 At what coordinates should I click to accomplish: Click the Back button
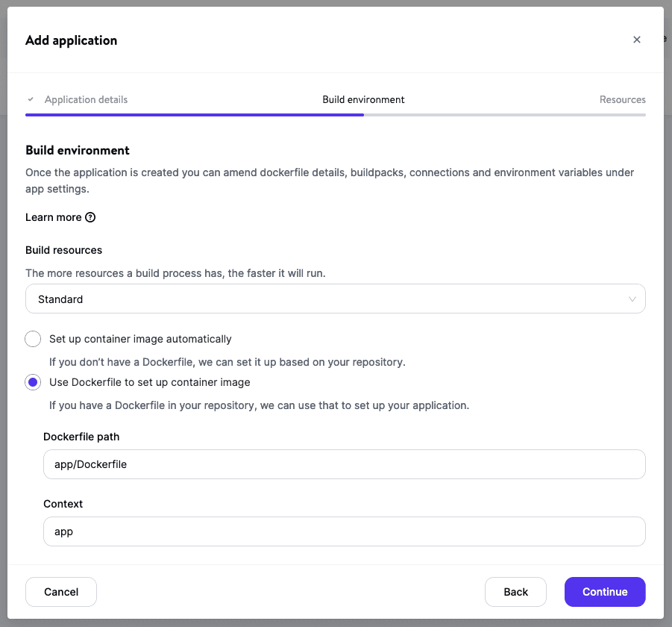coord(515,592)
